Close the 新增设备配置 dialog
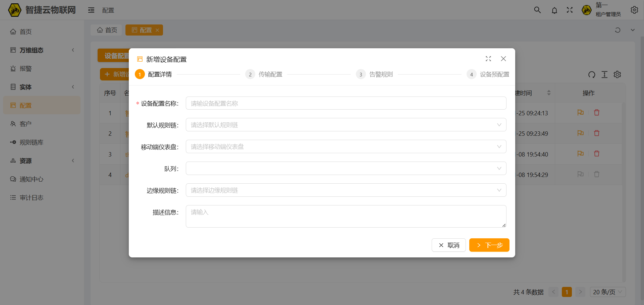The image size is (644, 305). pos(503,59)
